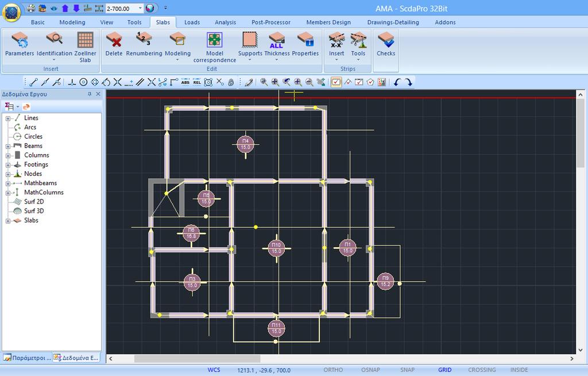Toggle the polyline checkmark selection button
The image size is (588, 376).
coord(347,82)
